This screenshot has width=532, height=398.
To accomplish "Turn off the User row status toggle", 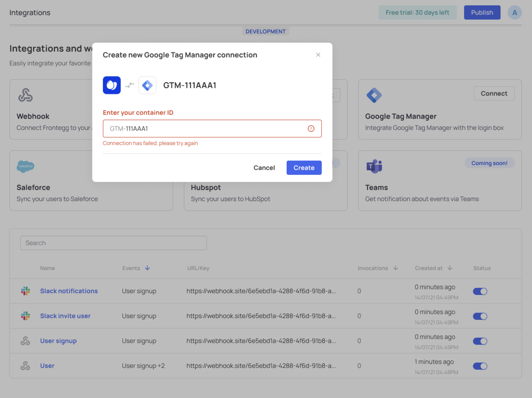I will (x=480, y=366).
